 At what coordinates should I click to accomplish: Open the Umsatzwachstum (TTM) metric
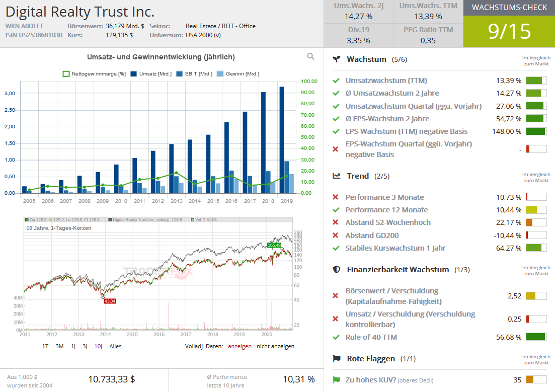[386, 81]
